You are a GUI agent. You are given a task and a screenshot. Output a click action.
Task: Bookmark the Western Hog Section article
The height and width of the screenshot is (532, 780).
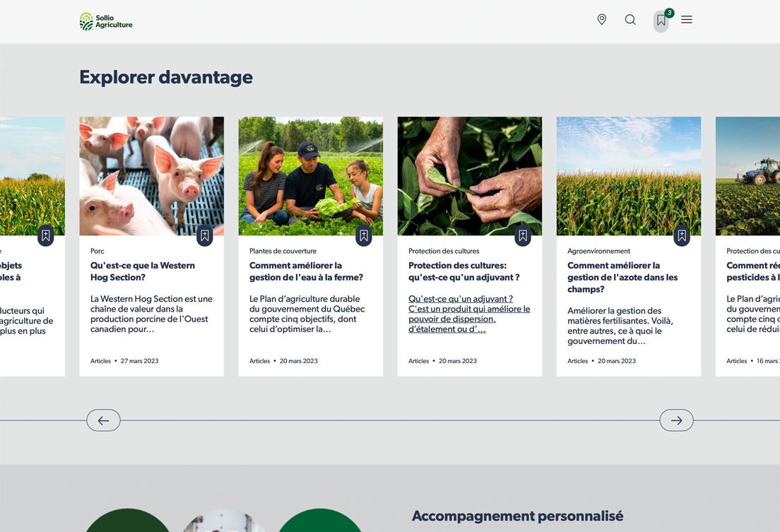pyautogui.click(x=205, y=236)
